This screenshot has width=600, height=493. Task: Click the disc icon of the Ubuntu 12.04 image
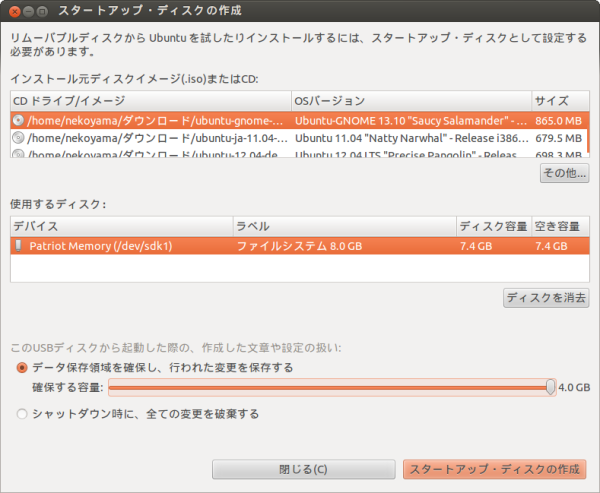pos(18,155)
